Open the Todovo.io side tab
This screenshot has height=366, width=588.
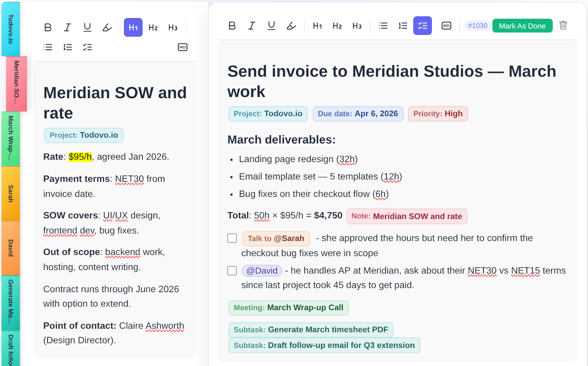click(x=10, y=29)
